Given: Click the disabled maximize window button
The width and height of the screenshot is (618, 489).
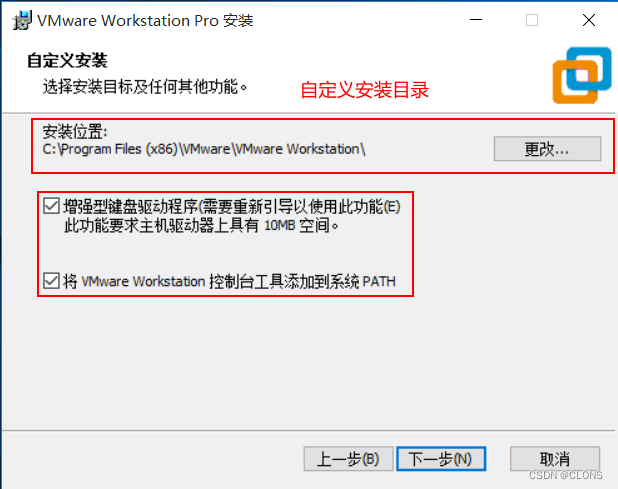Looking at the screenshot, I should 532,20.
